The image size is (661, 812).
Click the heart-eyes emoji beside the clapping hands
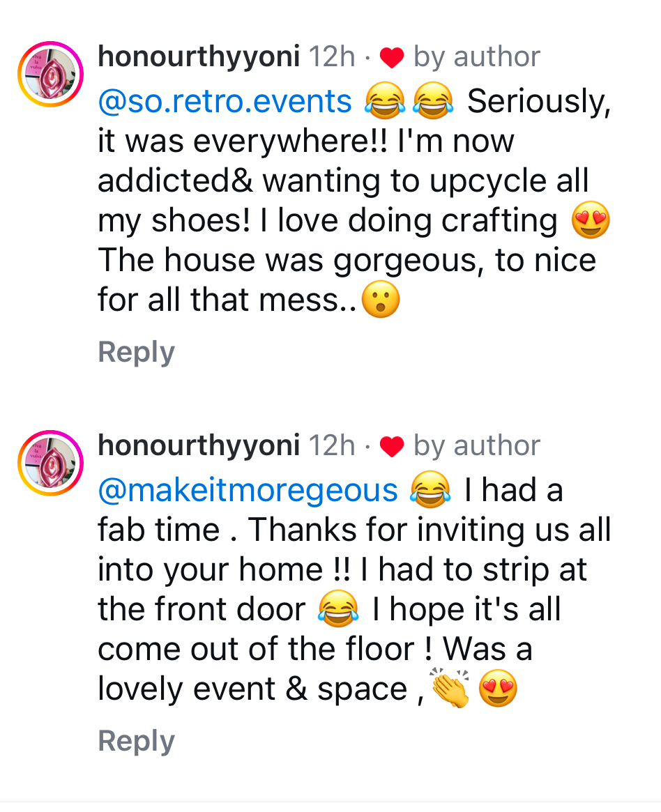[499, 690]
